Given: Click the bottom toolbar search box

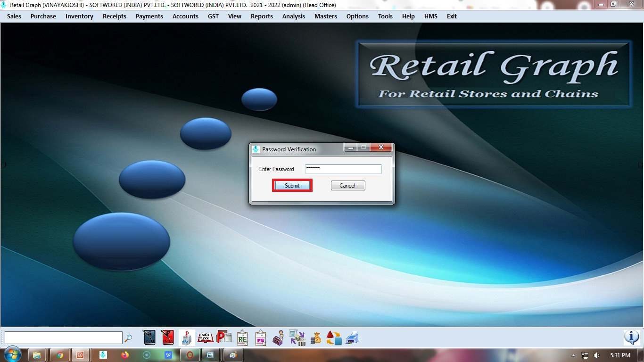Looking at the screenshot, I should pos(64,337).
